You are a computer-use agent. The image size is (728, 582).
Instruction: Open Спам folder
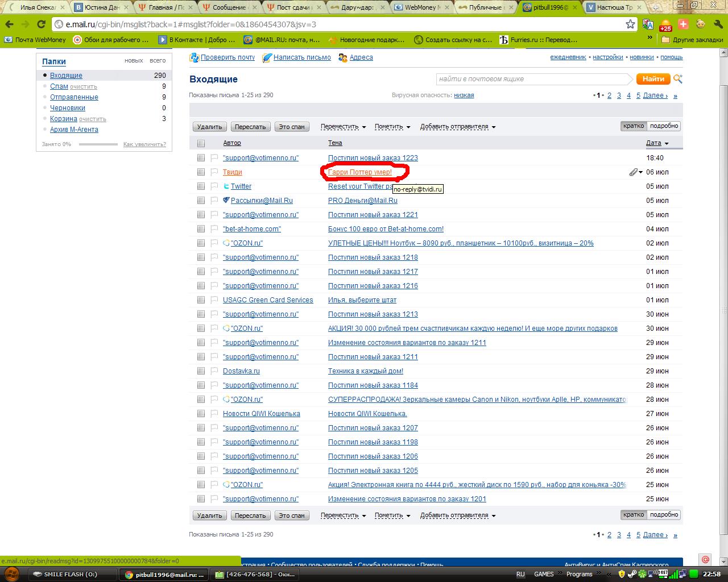pyautogui.click(x=59, y=86)
